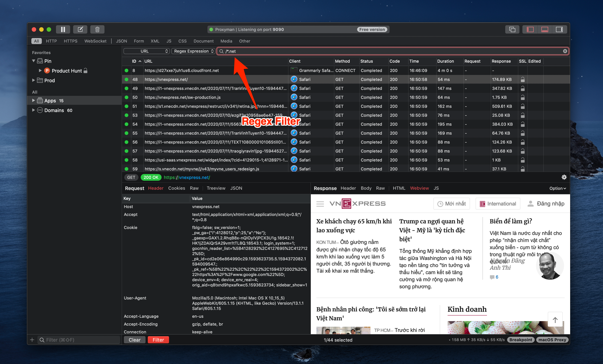Toggle the right panel layout icon
This screenshot has height=364, width=603.
pos(559,29)
